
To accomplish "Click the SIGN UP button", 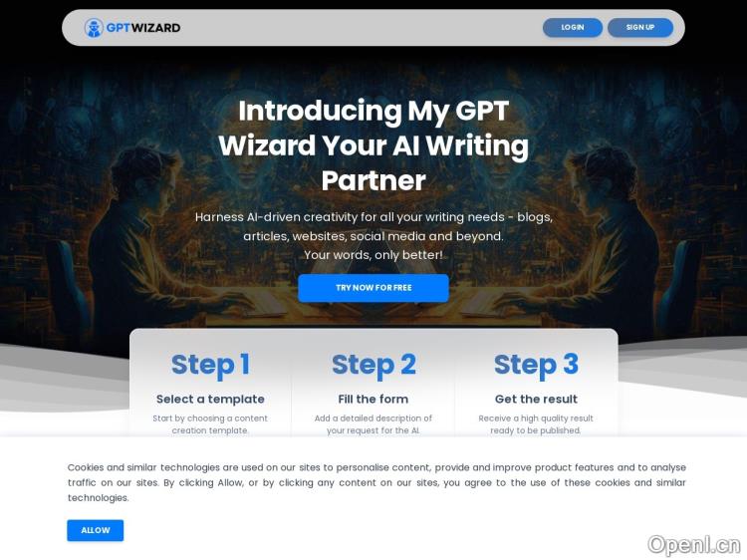I will (x=640, y=27).
